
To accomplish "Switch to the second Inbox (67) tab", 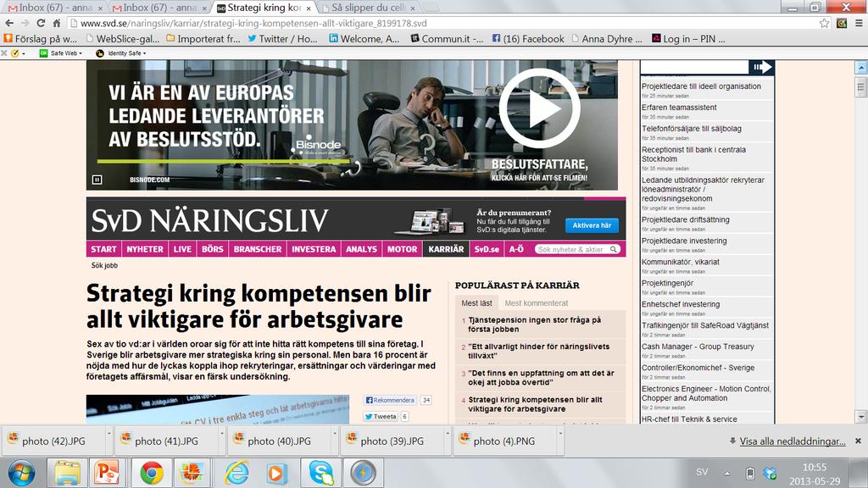I will tap(159, 8).
